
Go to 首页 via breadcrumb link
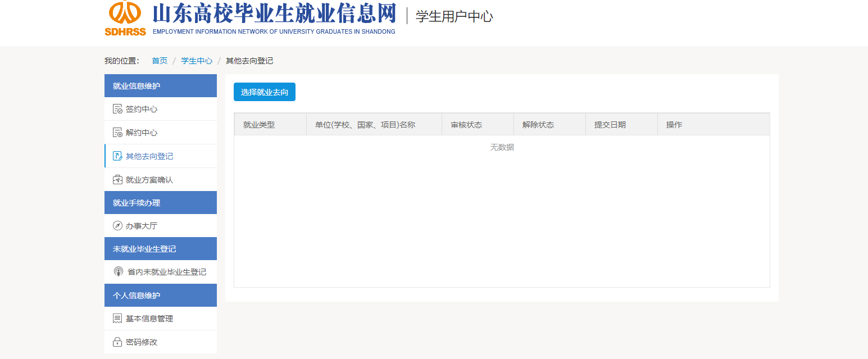coord(160,61)
